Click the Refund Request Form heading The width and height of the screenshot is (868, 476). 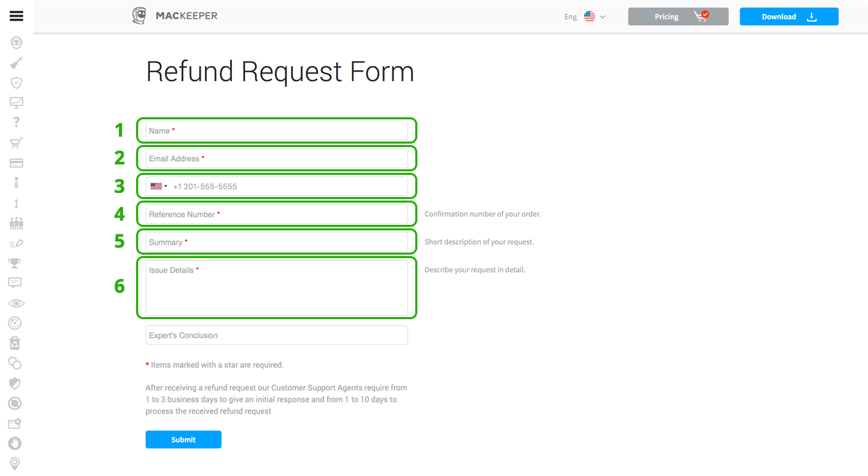[280, 71]
